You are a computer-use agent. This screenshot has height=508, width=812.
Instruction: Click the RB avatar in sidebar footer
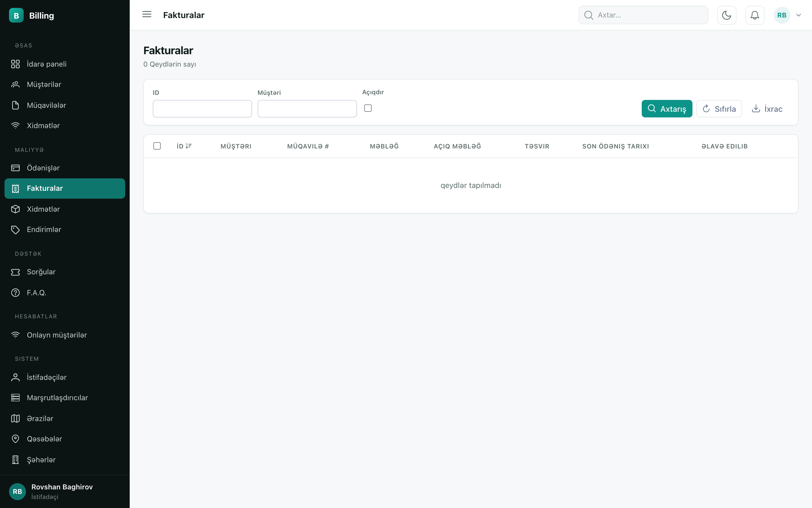point(17,492)
